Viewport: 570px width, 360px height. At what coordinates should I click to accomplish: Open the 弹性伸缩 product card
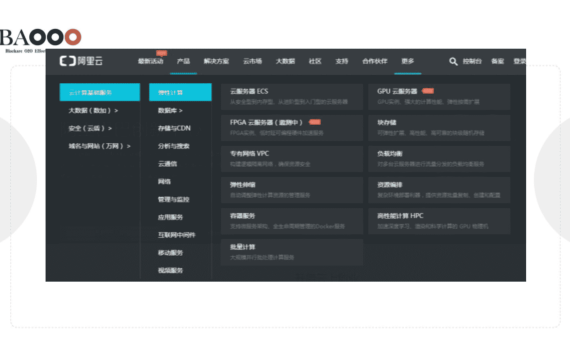(x=292, y=190)
